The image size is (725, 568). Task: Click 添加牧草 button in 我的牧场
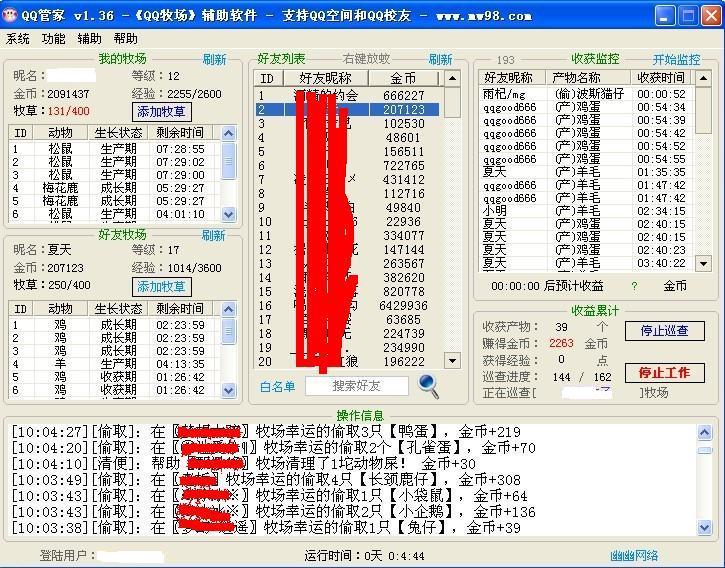pos(161,111)
